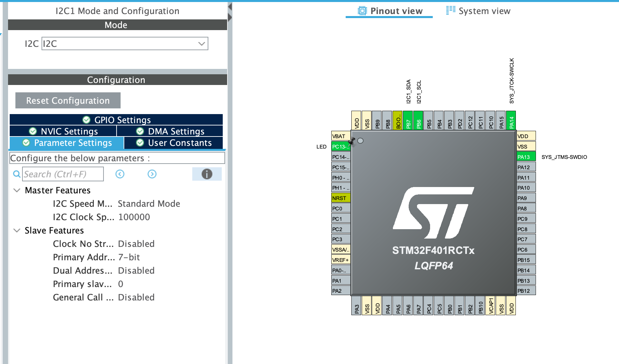Click the next-parameter blue arrow icon
Image resolution: width=619 pixels, height=364 pixels.
[x=151, y=174]
